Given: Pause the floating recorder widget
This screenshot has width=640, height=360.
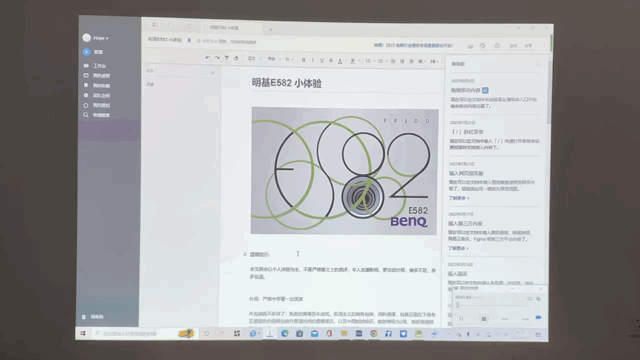Looking at the screenshot, I should (x=461, y=318).
